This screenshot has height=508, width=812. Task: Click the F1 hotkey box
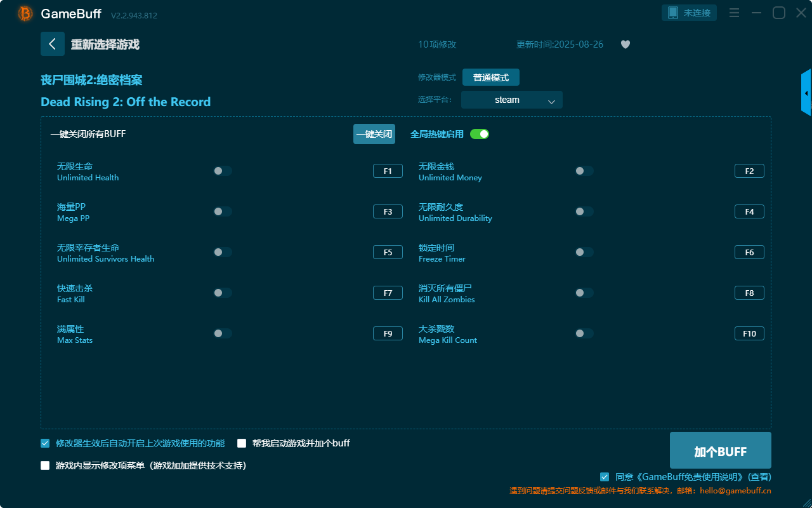click(388, 171)
